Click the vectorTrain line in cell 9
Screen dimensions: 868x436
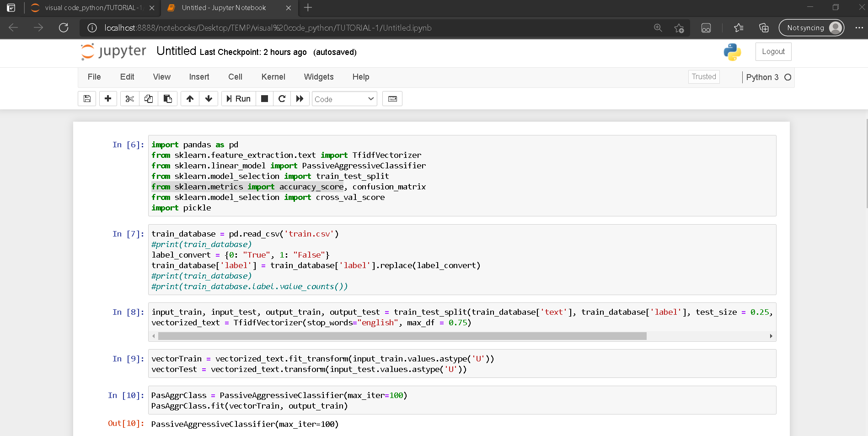point(323,359)
